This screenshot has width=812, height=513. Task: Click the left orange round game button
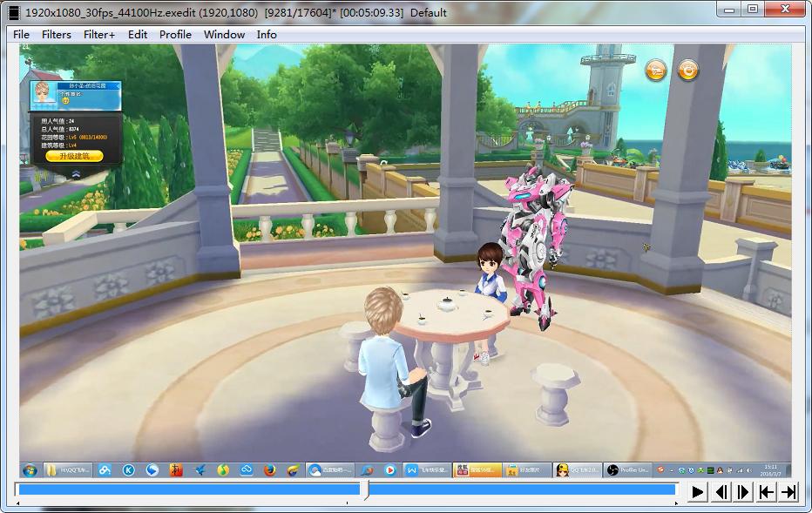coord(655,70)
